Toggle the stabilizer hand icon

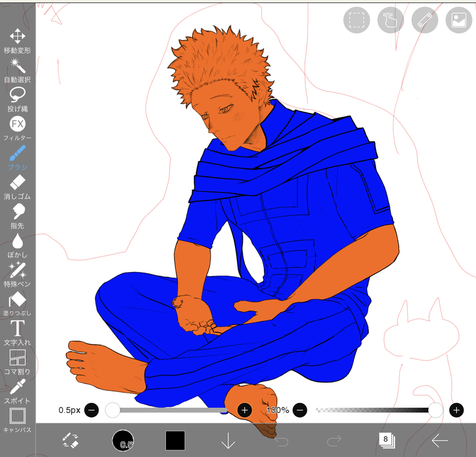coord(391,20)
